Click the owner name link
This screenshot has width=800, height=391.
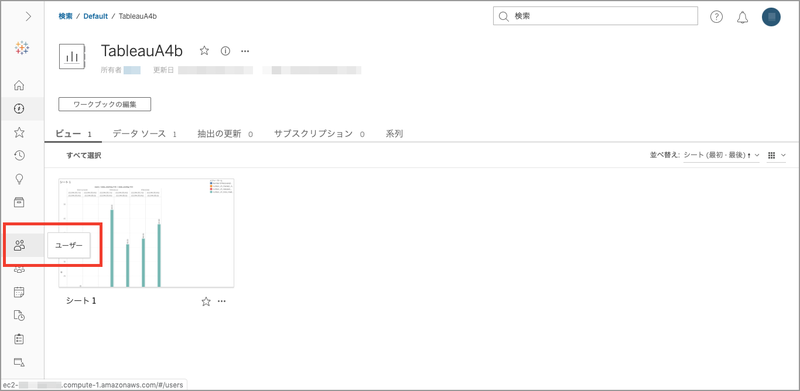[x=132, y=70]
